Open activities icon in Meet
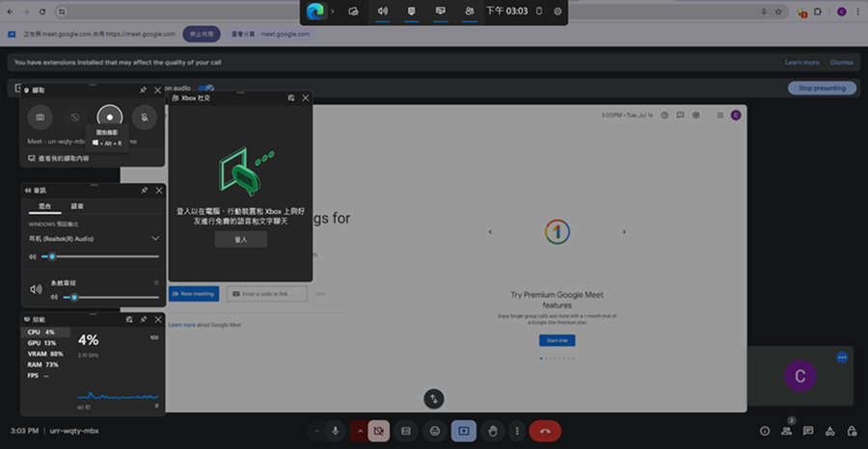This screenshot has height=449, width=868. (830, 431)
